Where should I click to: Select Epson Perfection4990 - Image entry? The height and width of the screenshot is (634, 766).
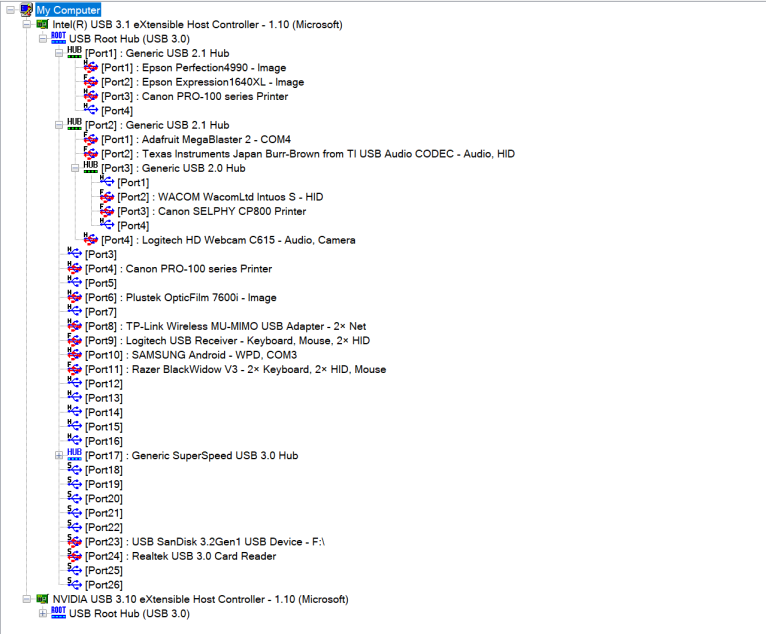click(193, 67)
